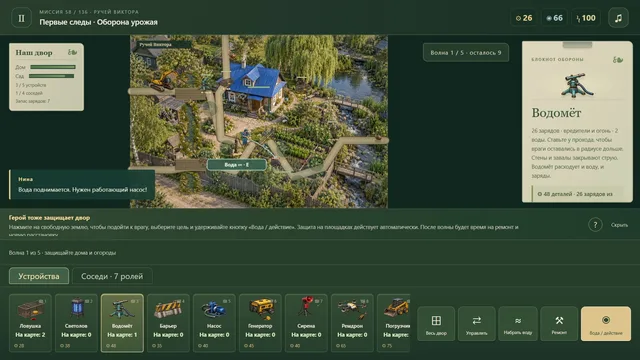
Task: Click the coins counter showing 26
Action: click(524, 18)
